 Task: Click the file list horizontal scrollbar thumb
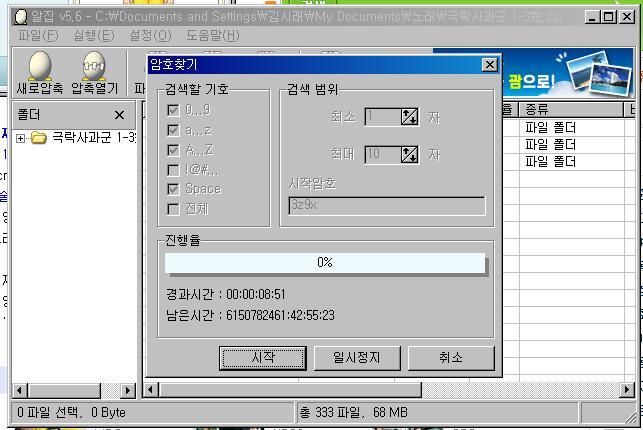pyautogui.click(x=290, y=389)
